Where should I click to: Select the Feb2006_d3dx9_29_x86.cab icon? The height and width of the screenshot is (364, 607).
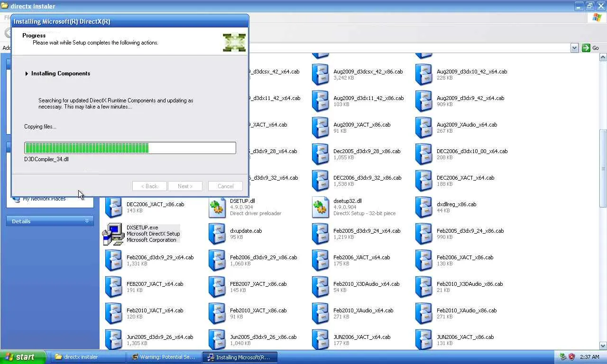point(217,260)
